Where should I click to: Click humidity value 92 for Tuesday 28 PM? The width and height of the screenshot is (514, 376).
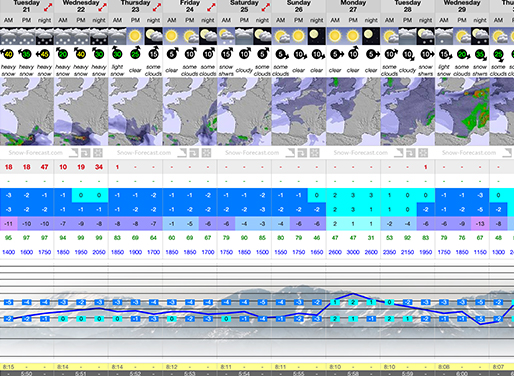coord(407,238)
